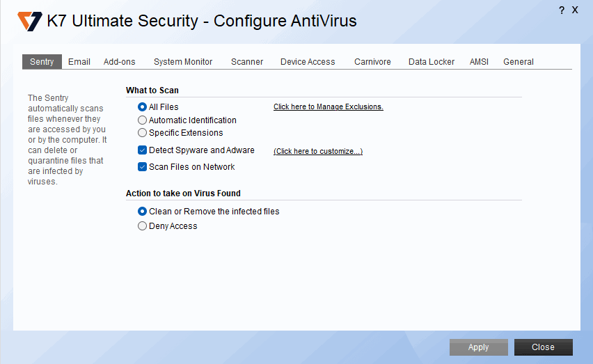Click the Manage Exclusions link
This screenshot has height=364, width=593.
tap(328, 107)
